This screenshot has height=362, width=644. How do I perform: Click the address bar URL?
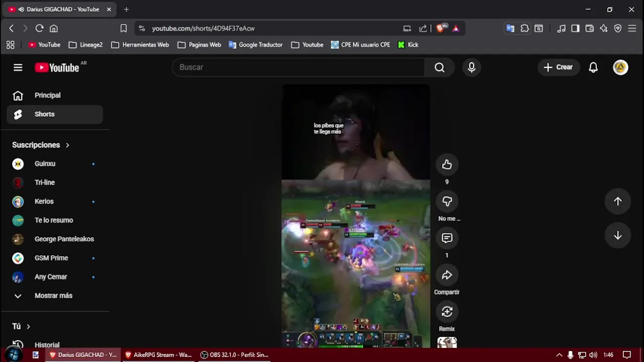203,29
